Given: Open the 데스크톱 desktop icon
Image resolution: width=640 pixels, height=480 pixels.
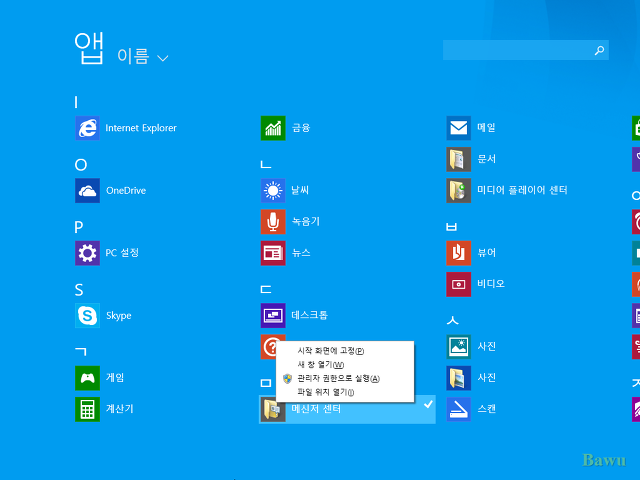Looking at the screenshot, I should 273,316.
